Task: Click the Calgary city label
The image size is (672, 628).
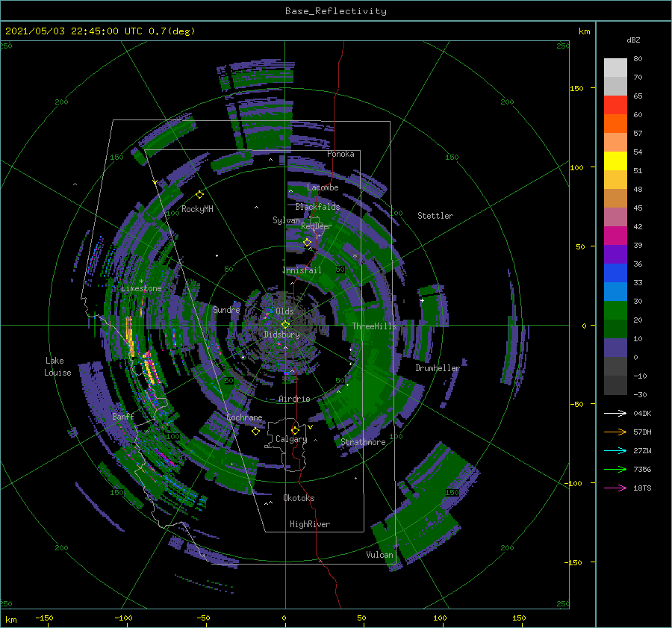Action: (291, 439)
